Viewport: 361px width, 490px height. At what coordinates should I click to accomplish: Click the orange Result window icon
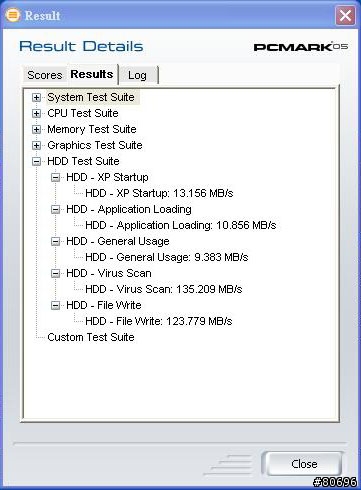coord(13,15)
